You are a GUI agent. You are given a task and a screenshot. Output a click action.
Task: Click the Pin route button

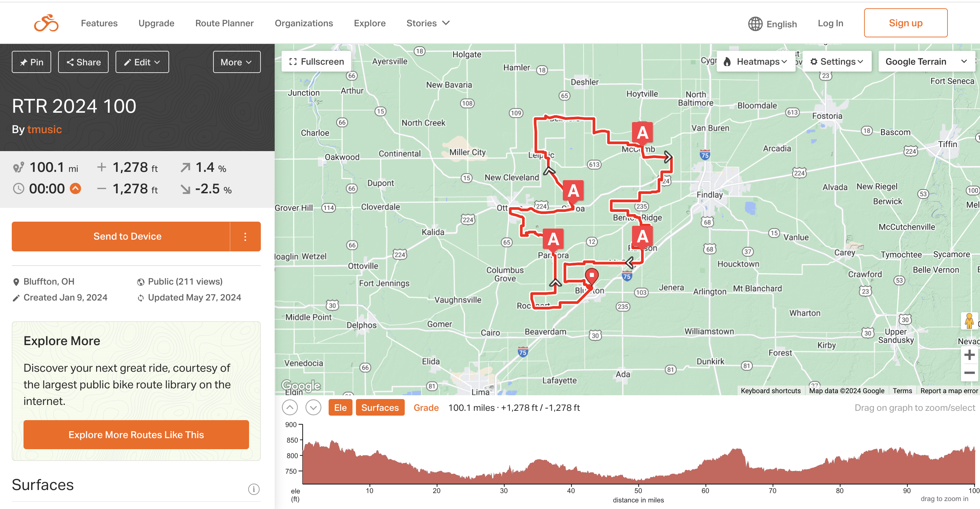(31, 62)
